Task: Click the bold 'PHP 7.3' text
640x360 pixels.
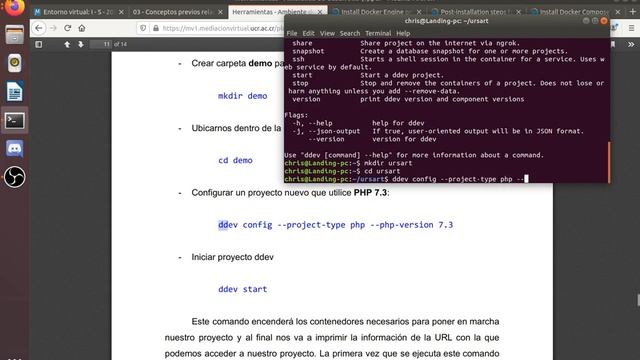Action: pyautogui.click(x=370, y=193)
